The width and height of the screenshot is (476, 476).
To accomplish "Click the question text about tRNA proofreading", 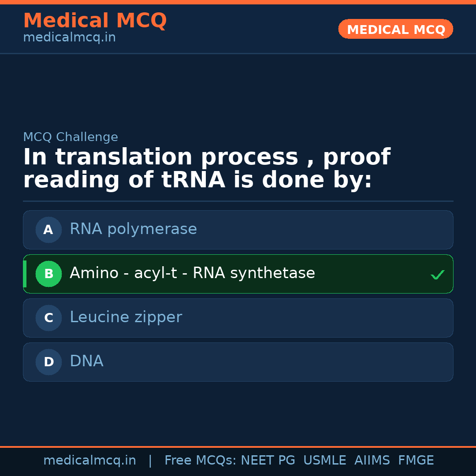I will tap(206, 169).
